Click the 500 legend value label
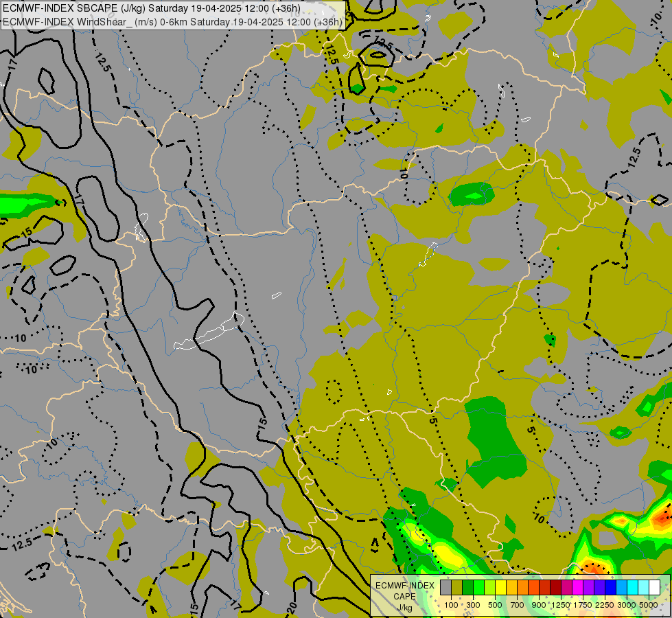This screenshot has width=672, height=618. point(495,605)
